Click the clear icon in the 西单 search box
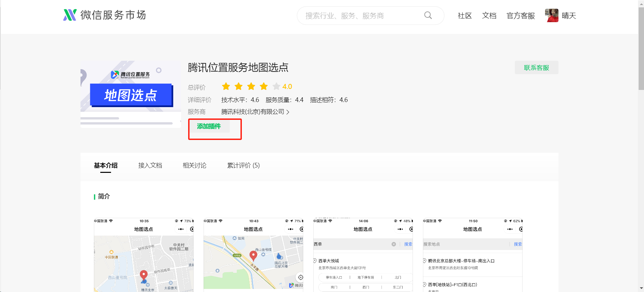Screen dimensions: 644x292 coord(394,244)
